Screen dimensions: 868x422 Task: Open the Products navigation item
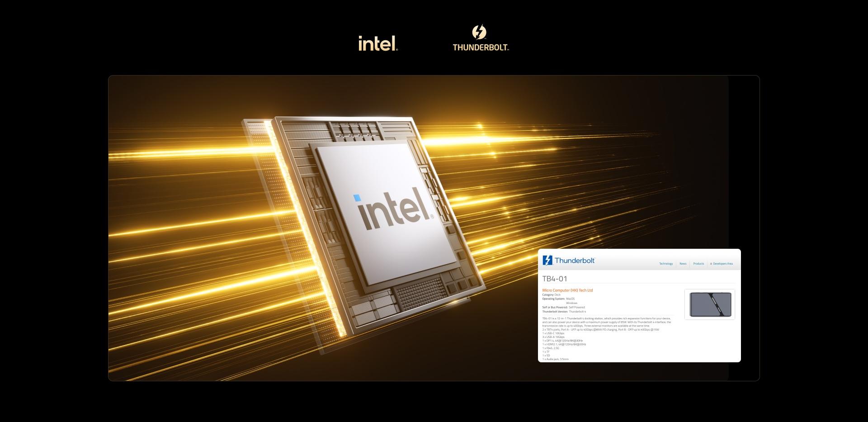pos(698,264)
